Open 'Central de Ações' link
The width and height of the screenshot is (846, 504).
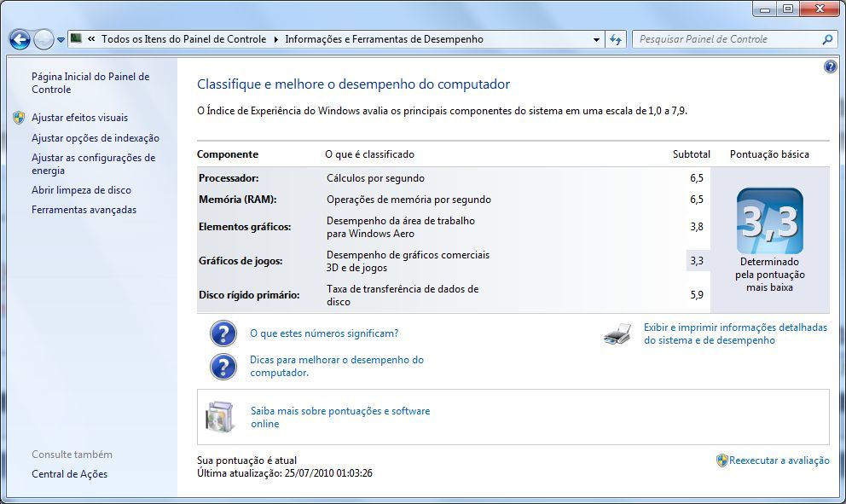pos(69,474)
